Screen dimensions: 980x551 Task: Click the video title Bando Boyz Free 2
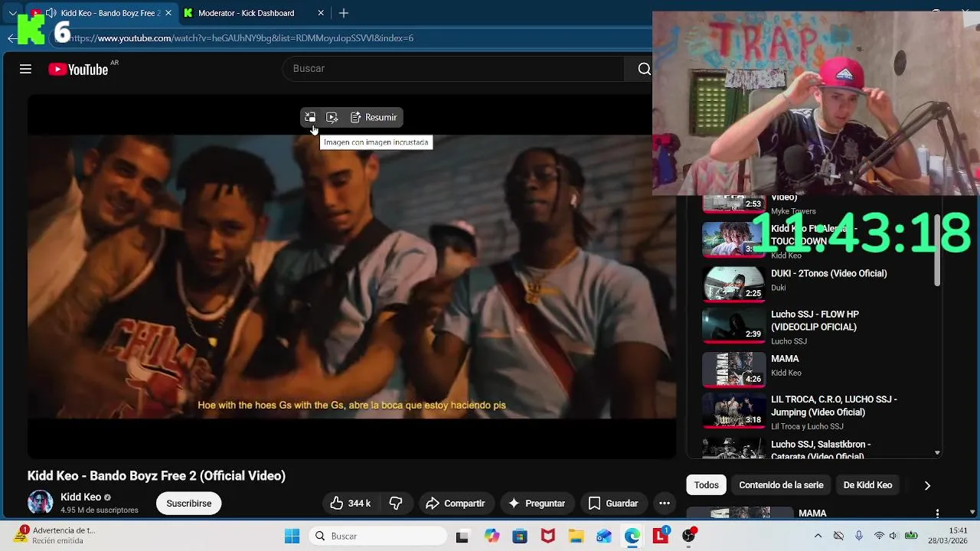(156, 475)
